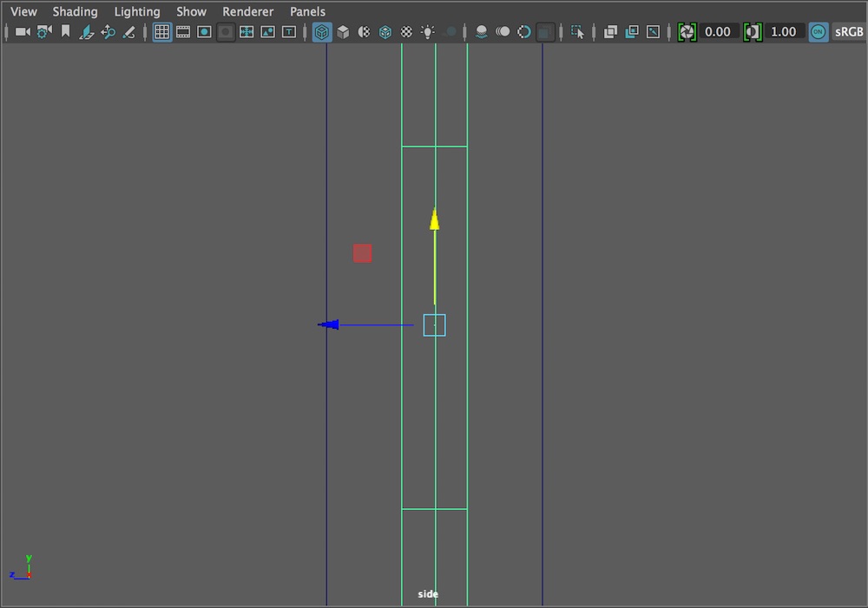Viewport: 868px width, 608px height.
Task: Toggle the Motion Blur icon
Action: [x=503, y=32]
